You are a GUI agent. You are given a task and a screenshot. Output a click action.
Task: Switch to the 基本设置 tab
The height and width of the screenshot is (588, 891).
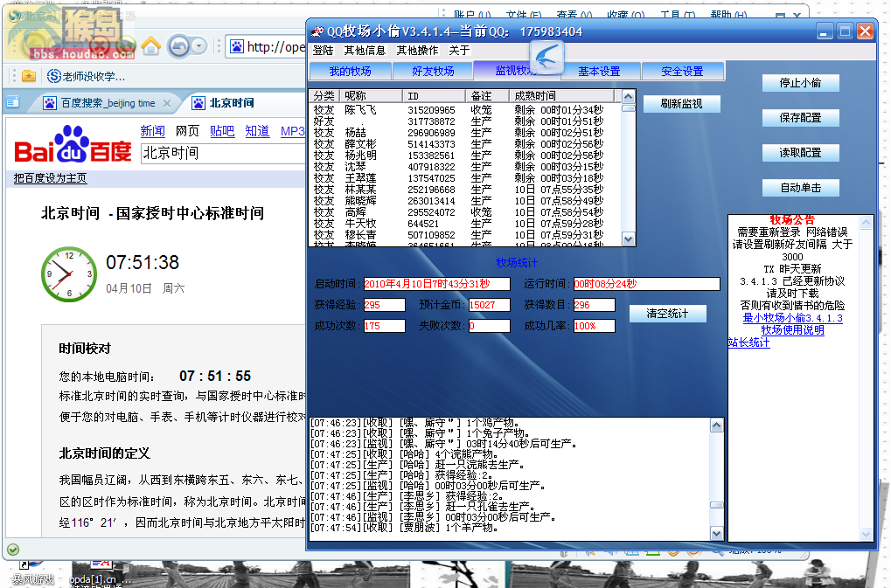click(599, 71)
